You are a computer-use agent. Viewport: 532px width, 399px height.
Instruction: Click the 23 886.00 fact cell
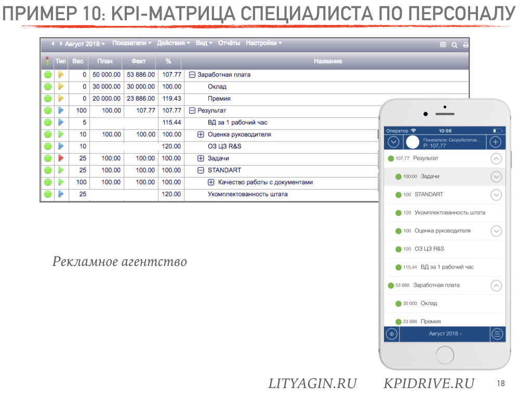pos(141,98)
